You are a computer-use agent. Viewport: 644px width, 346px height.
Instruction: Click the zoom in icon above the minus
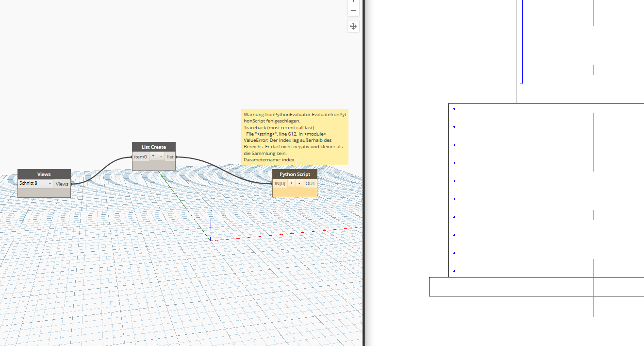tap(353, 1)
